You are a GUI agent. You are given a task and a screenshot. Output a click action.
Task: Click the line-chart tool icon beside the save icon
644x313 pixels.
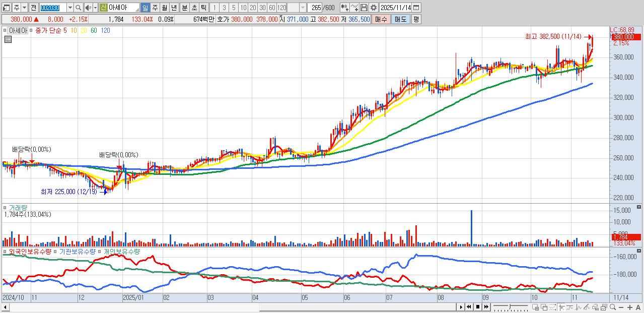pyautogui.click(x=354, y=8)
